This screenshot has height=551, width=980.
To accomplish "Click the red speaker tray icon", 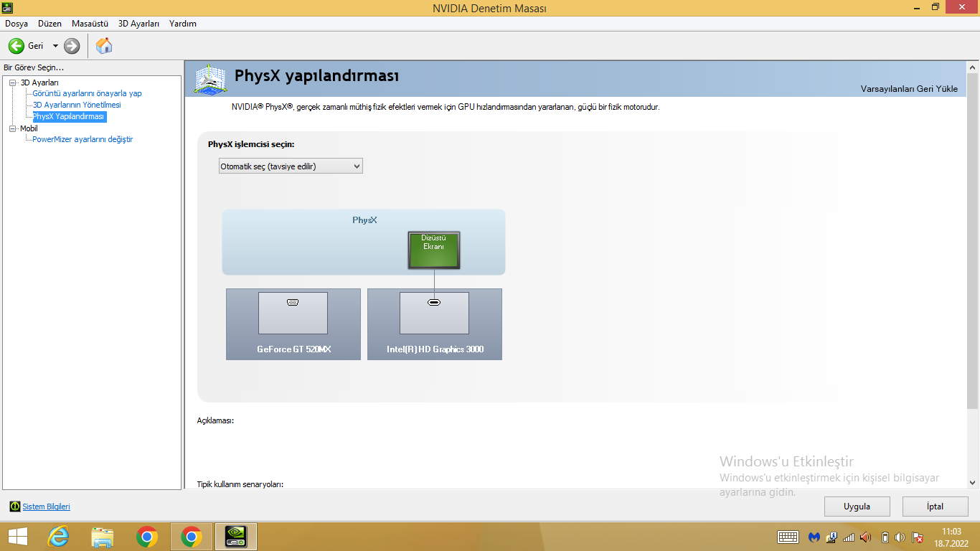I will (866, 537).
